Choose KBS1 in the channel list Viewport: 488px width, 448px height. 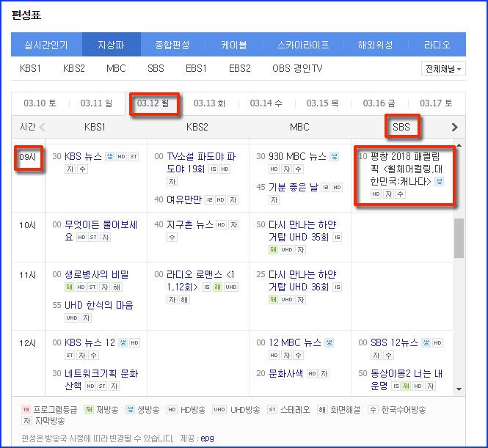[30, 68]
